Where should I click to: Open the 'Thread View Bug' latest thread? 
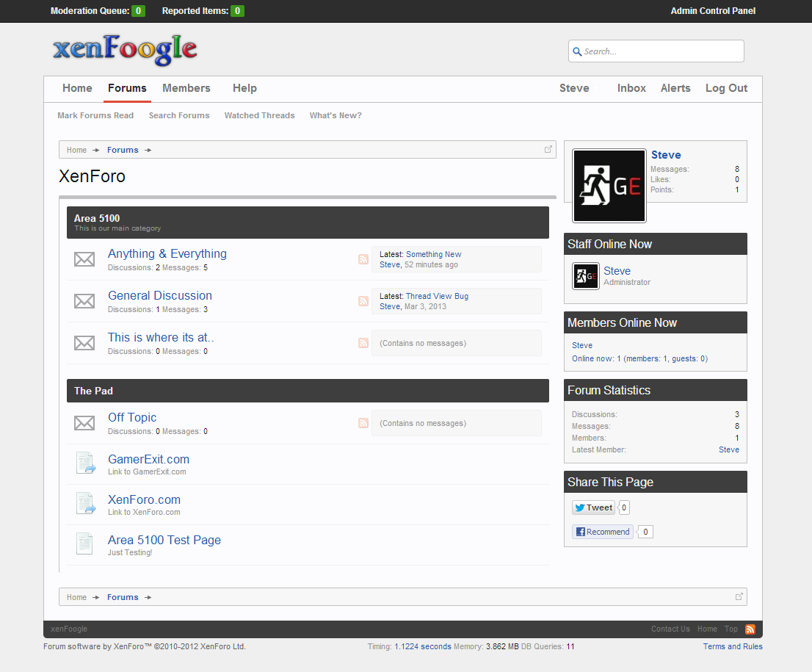tap(437, 296)
